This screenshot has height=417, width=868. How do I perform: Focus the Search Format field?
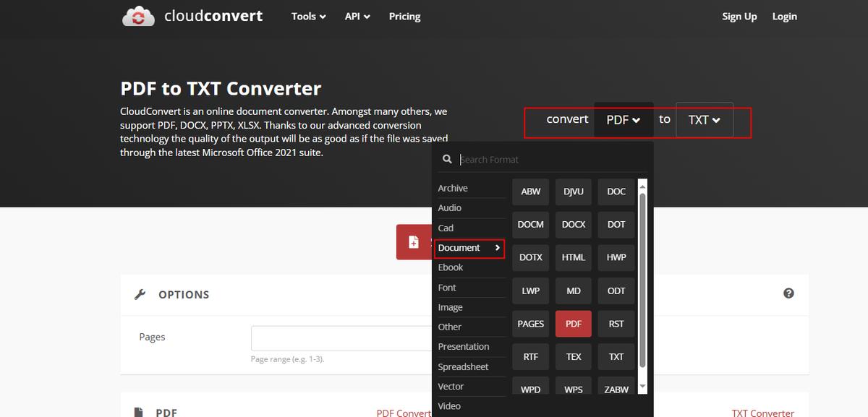[553, 159]
